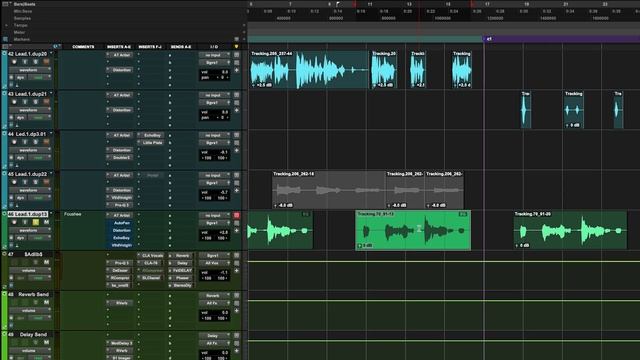The image size is (640, 360).
Task: Open the playlist selector arrow for track 42
Action: pos(51,53)
